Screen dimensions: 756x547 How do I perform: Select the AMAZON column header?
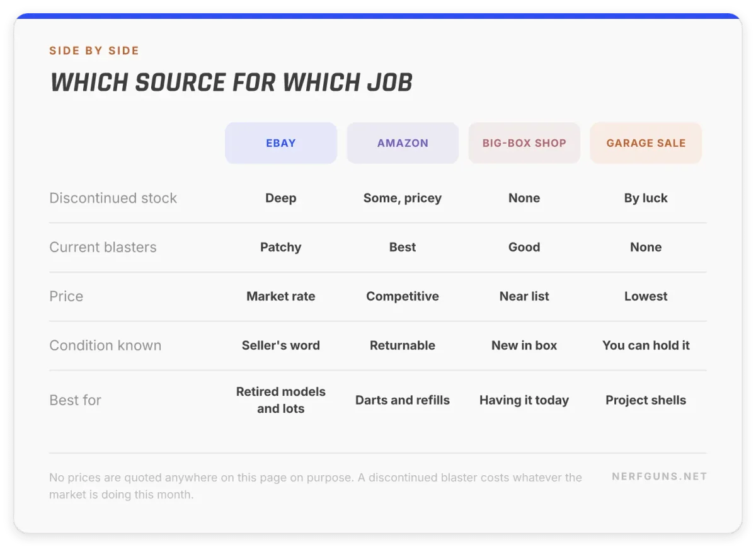coord(403,143)
